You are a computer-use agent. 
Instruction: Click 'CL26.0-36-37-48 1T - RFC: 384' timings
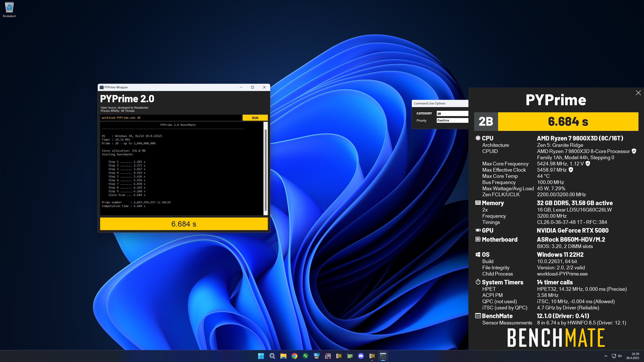tap(572, 222)
